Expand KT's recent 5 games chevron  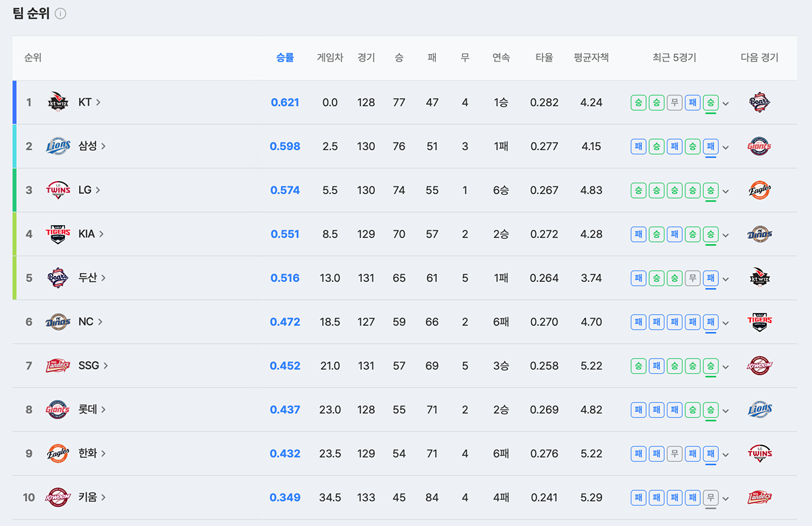(x=725, y=103)
